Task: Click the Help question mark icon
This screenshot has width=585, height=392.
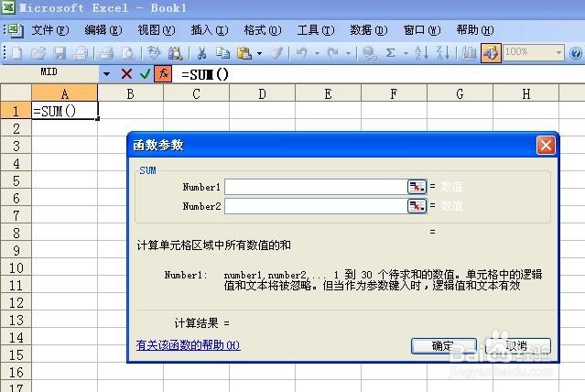Action: 576,53
